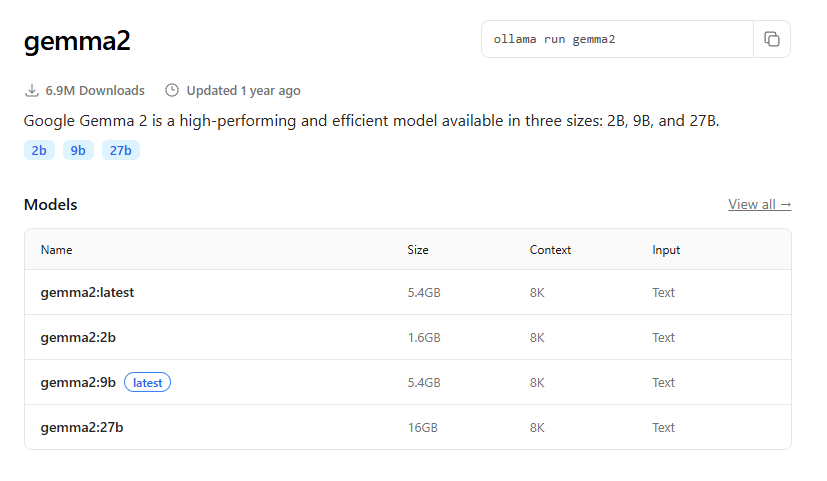Click the Context column header

pyautogui.click(x=550, y=250)
